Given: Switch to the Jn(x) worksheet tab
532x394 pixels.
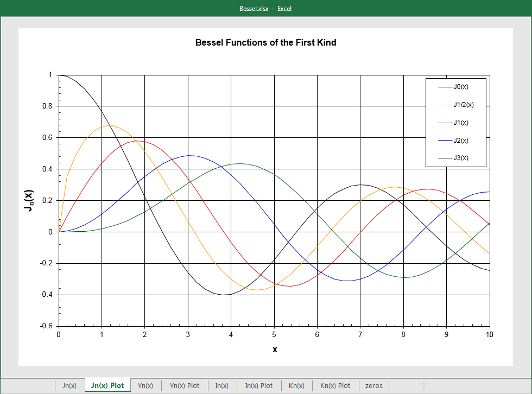Looking at the screenshot, I should point(69,385).
